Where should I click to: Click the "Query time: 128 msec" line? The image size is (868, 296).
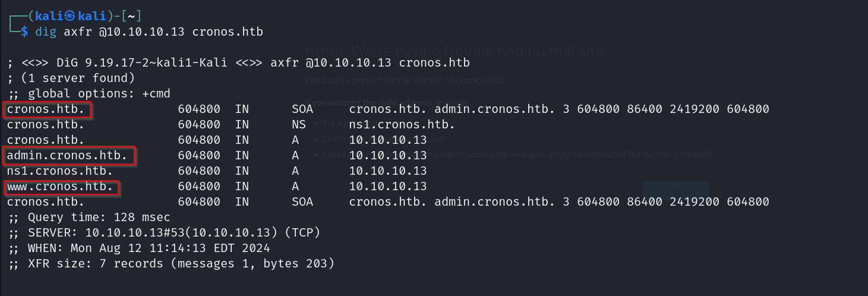pos(89,218)
